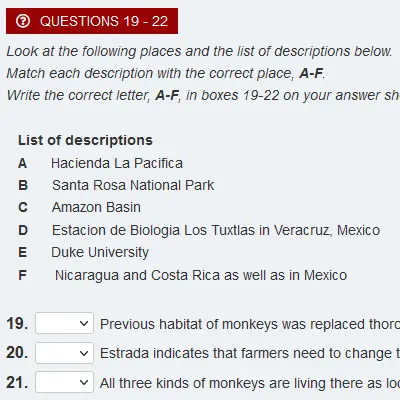This screenshot has width=400, height=400.
Task: Click question 19 statement about previous habitat
Action: [x=250, y=324]
